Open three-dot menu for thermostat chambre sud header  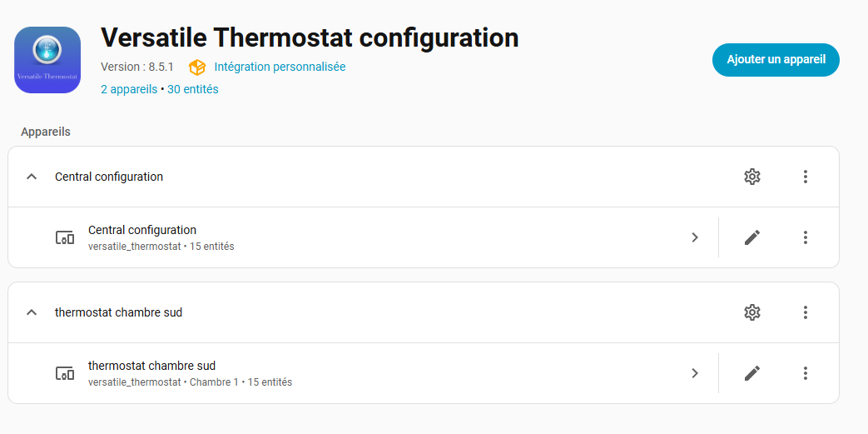806,312
